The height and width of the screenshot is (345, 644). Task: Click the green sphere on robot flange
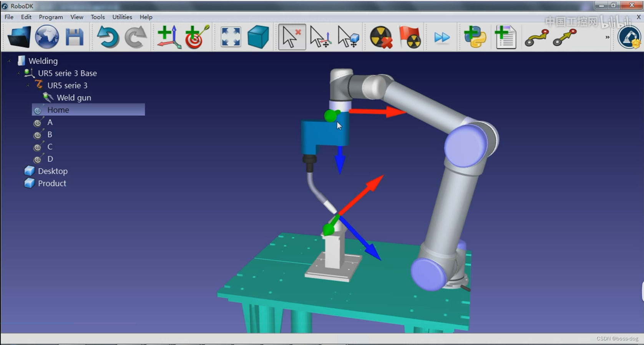click(330, 116)
